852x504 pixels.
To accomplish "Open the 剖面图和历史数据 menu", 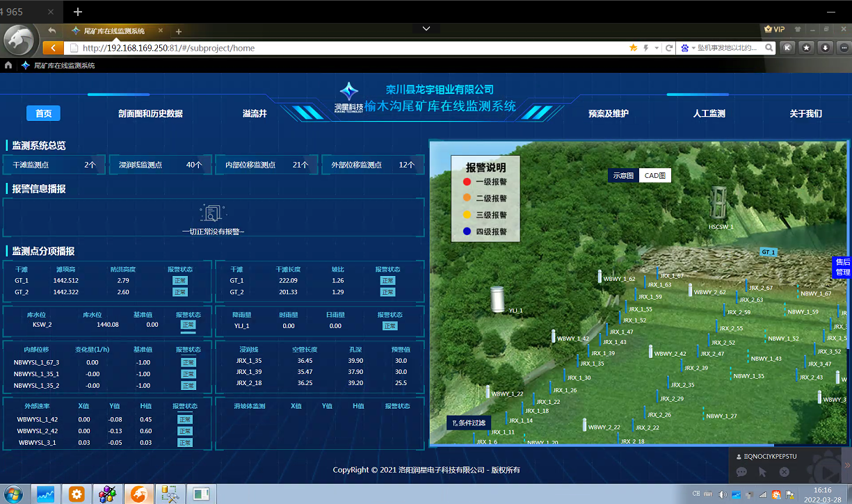I will (x=150, y=113).
